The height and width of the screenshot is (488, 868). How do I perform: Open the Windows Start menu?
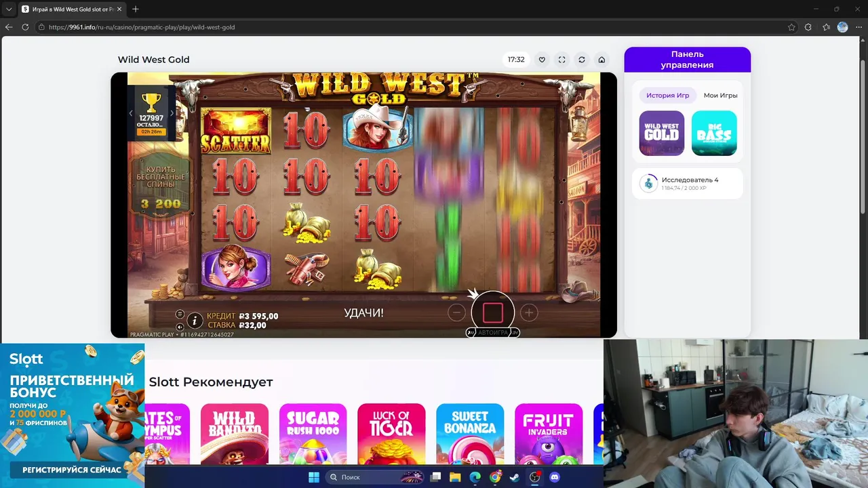(x=313, y=477)
